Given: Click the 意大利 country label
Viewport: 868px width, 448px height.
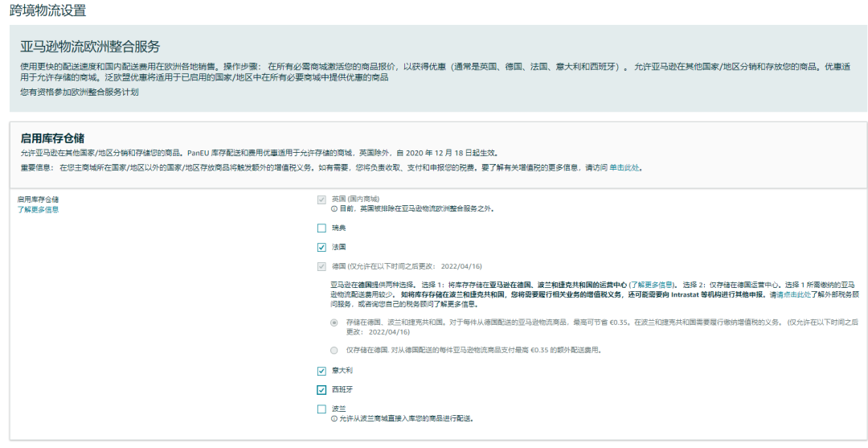Looking at the screenshot, I should (342, 371).
